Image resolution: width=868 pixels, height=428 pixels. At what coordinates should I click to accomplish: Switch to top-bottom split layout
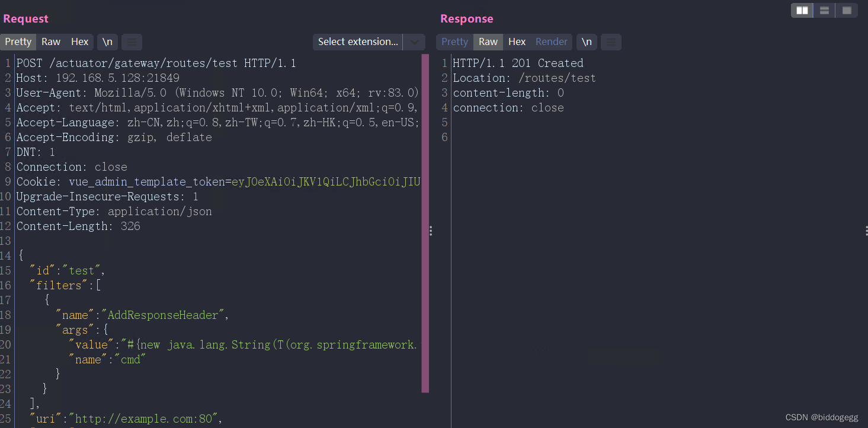coord(824,10)
